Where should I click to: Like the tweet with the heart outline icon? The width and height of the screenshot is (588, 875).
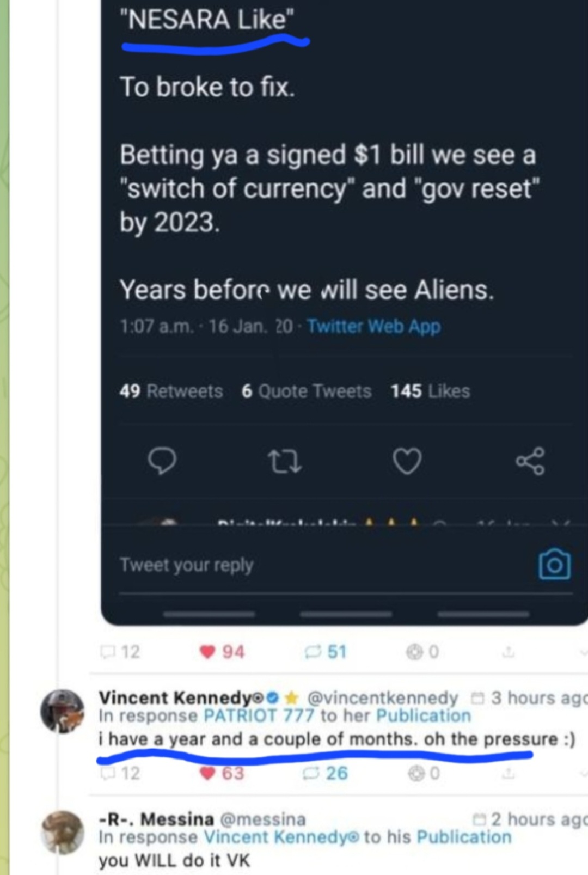point(407,461)
